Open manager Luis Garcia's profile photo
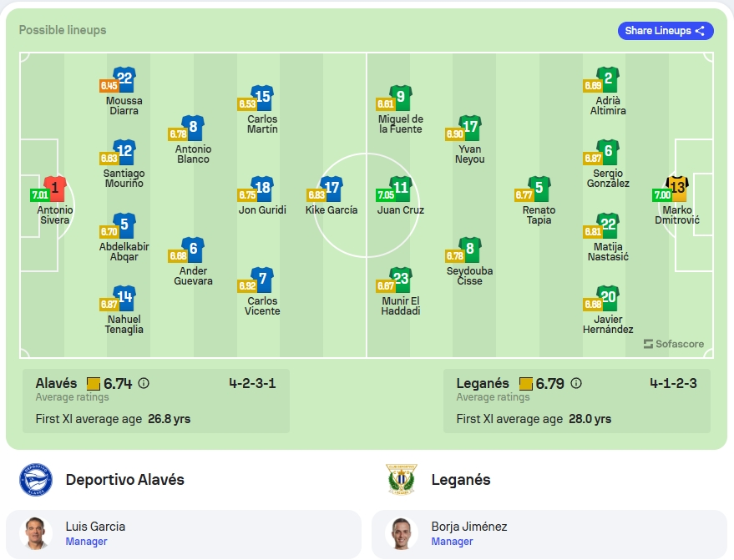 36,533
